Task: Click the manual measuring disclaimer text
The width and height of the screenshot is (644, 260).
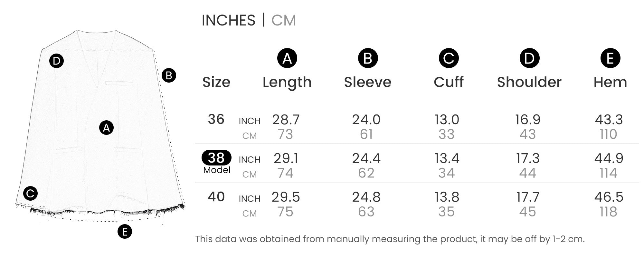Action: (390, 239)
